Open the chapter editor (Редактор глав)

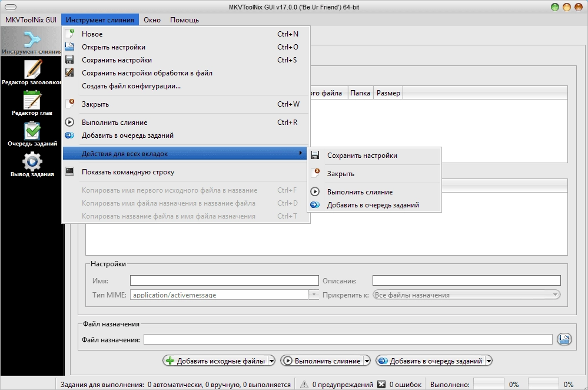[32, 103]
